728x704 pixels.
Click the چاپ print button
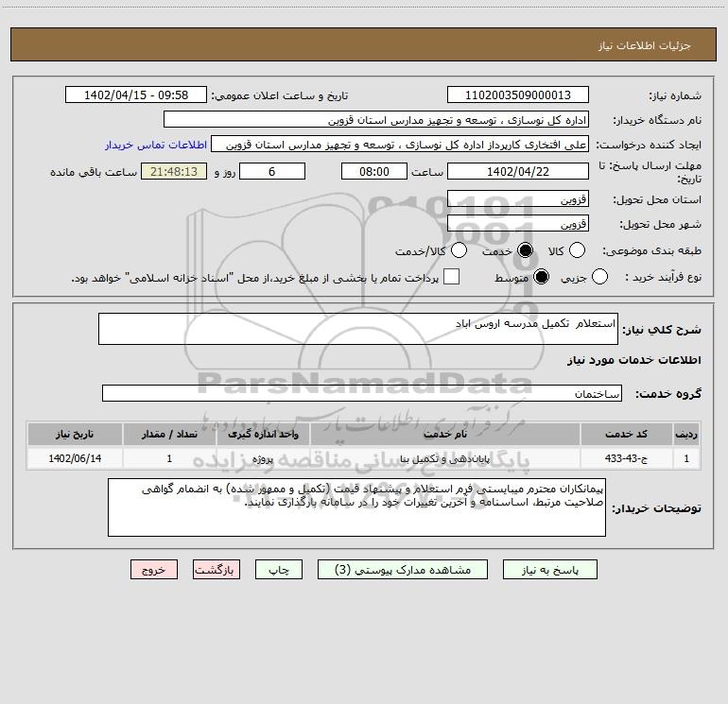click(279, 570)
